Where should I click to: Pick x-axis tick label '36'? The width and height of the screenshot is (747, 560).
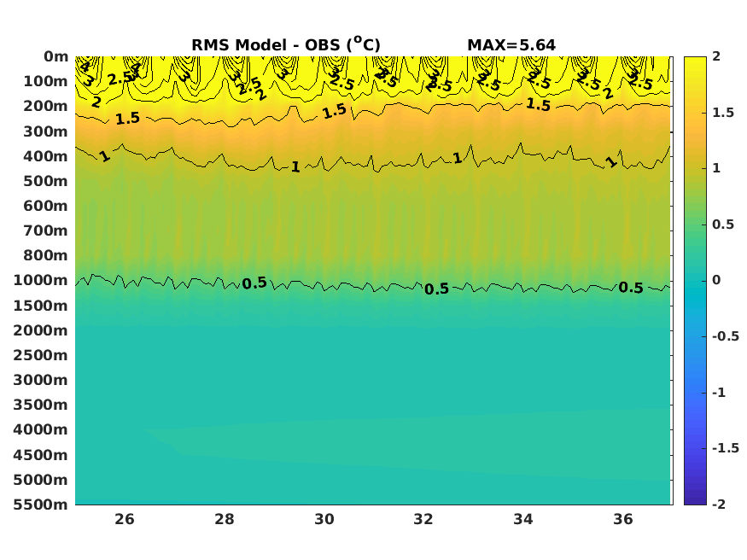[x=623, y=519]
